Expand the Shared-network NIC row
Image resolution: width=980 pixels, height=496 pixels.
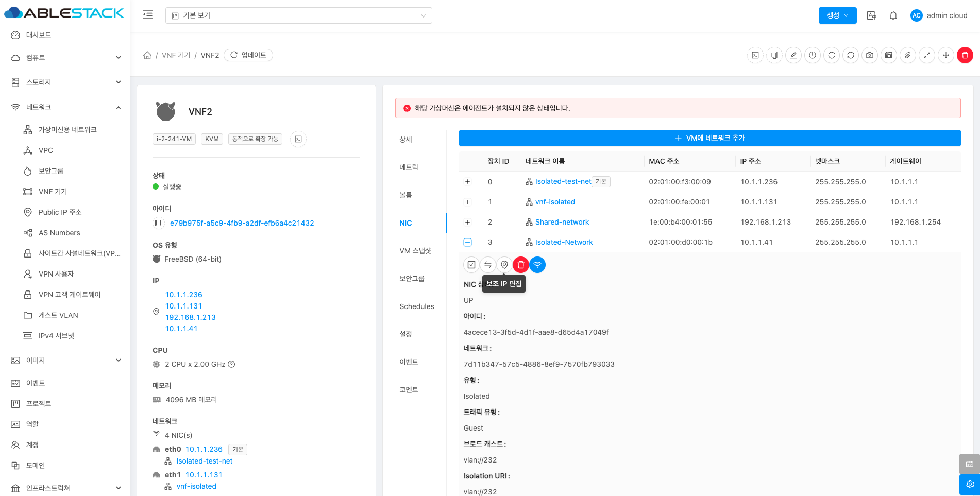(467, 222)
